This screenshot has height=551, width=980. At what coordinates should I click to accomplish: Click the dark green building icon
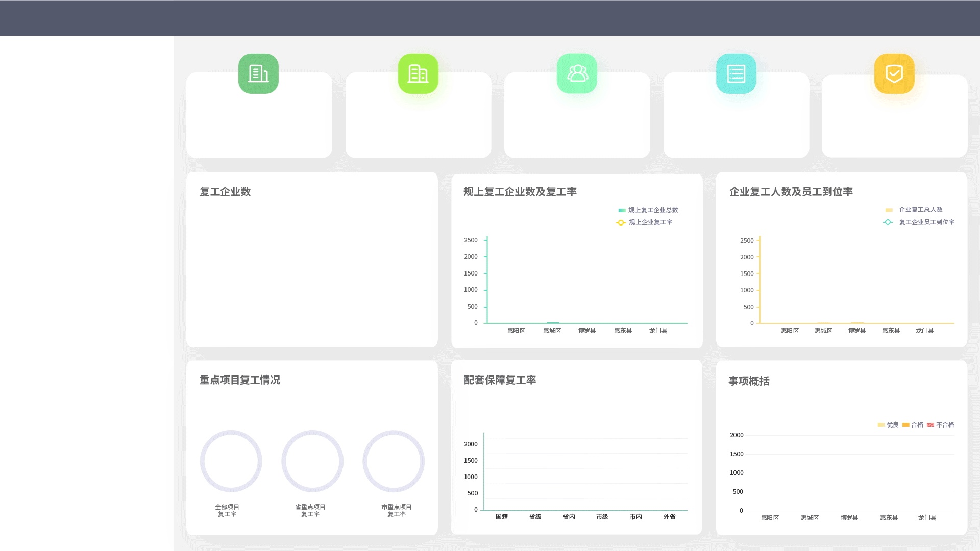(258, 73)
